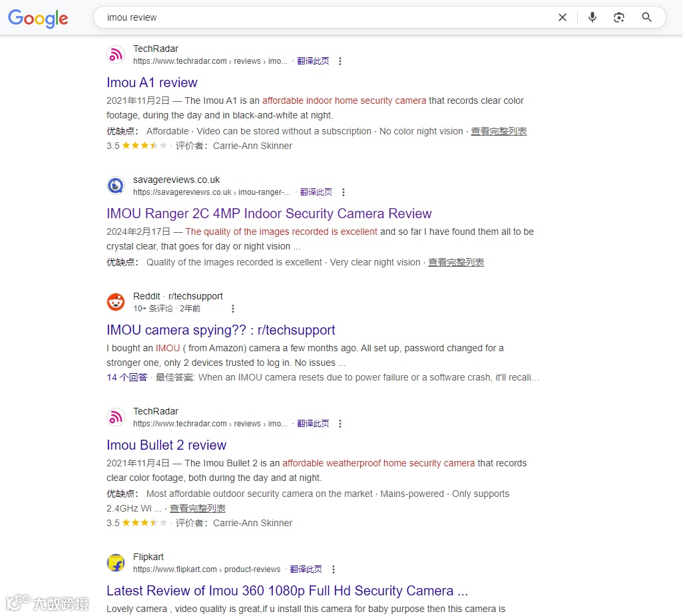Open more options dots for Imou Bullet 2 result
This screenshot has width=683, height=616.
tap(340, 424)
